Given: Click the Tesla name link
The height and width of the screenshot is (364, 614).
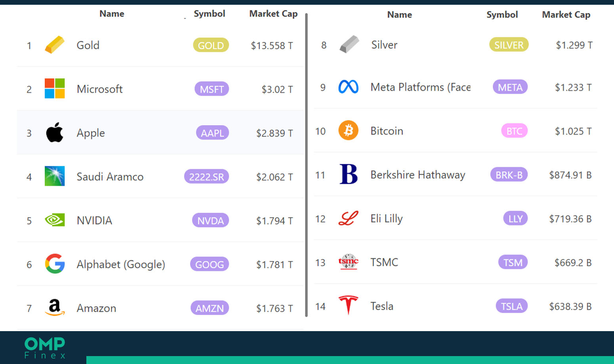Looking at the screenshot, I should point(382,306).
